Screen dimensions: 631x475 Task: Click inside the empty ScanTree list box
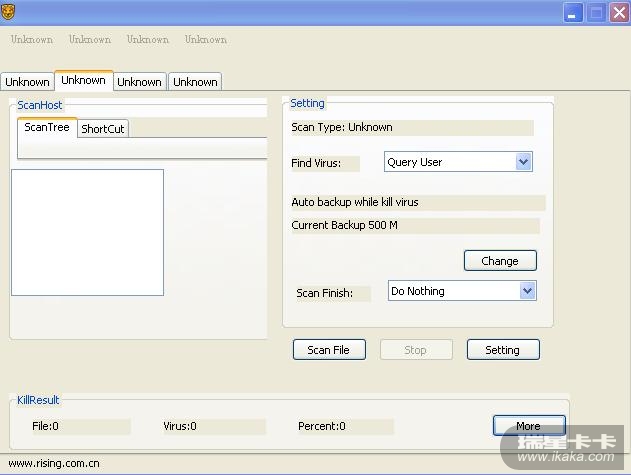[87, 232]
